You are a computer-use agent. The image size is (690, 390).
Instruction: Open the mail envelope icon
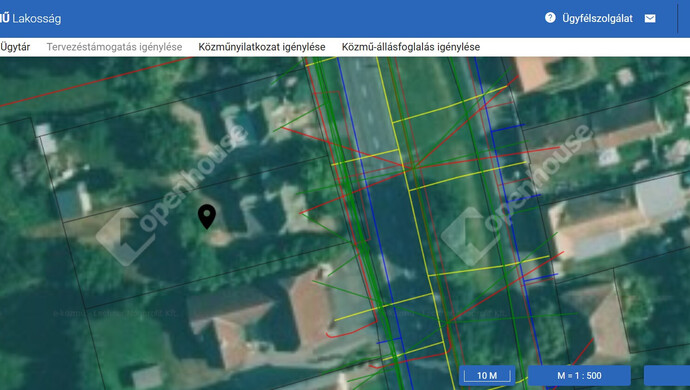click(x=650, y=18)
